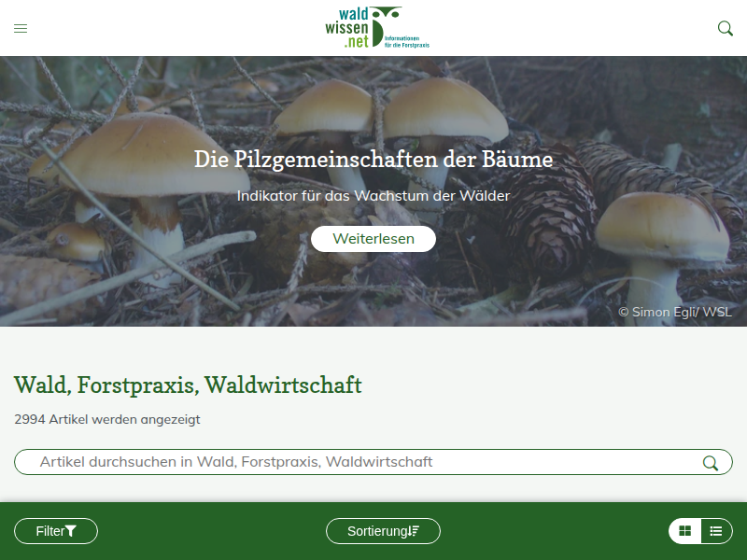This screenshot has width=747, height=560.
Task: Click the Weiterlesen button
Action: pos(373,238)
